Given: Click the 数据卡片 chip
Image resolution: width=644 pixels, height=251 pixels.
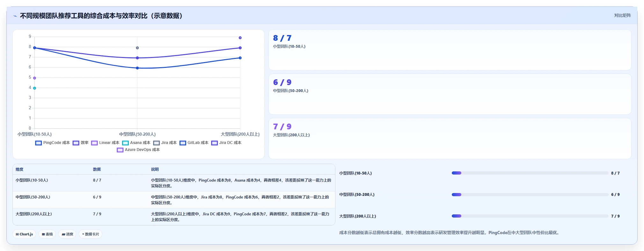Looking at the screenshot, I should (91, 234).
